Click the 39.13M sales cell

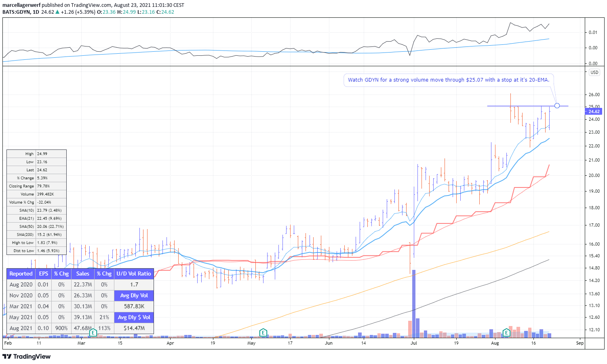pyautogui.click(x=83, y=317)
